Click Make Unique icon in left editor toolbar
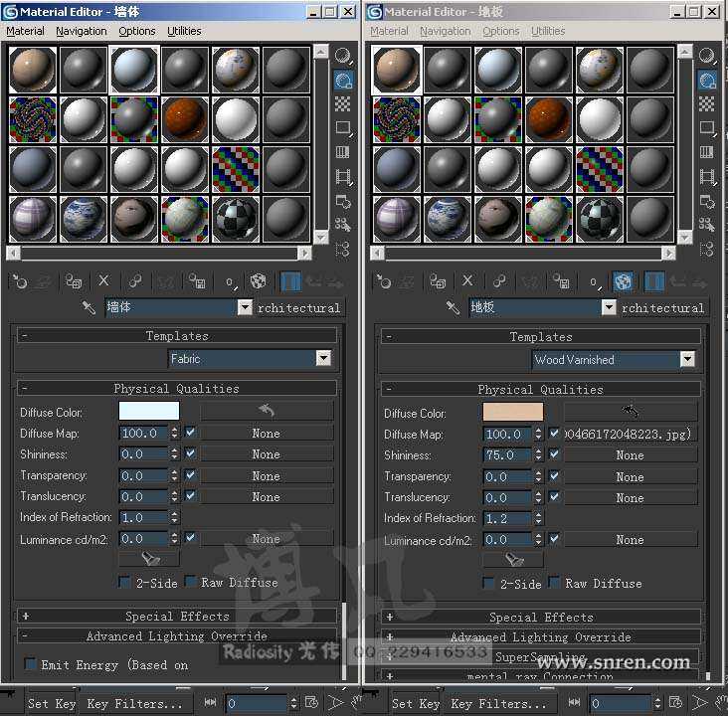This screenshot has width=728, height=716. (134, 281)
